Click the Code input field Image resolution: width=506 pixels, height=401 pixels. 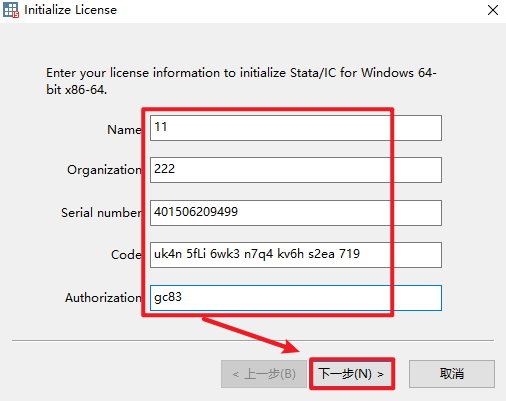coord(296,255)
